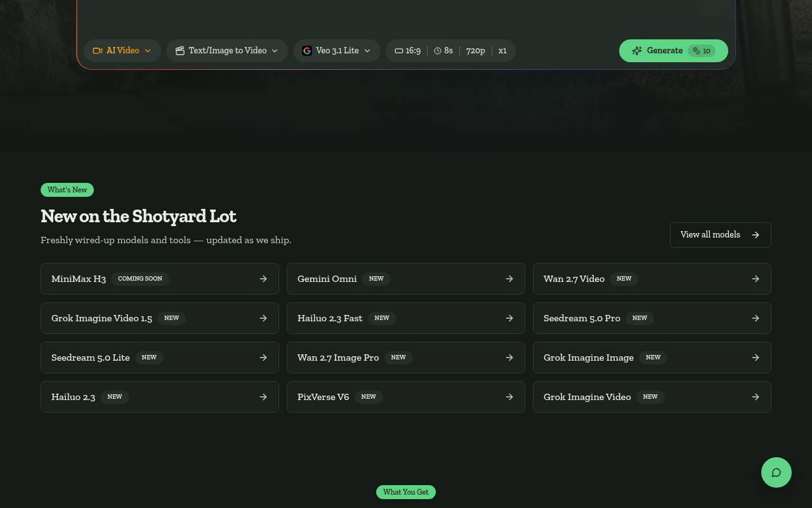Screen dimensions: 812x508
Task: Click the What You Get badge
Action: (406, 492)
